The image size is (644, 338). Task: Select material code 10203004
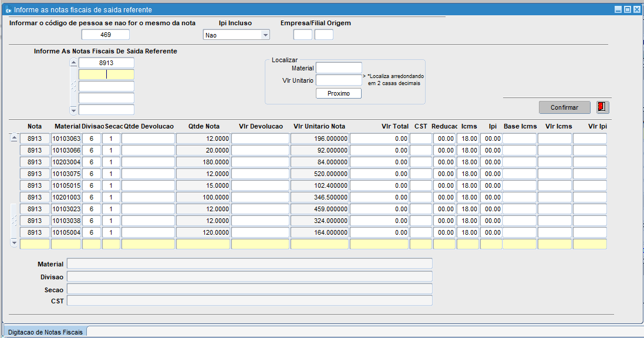[66, 162]
